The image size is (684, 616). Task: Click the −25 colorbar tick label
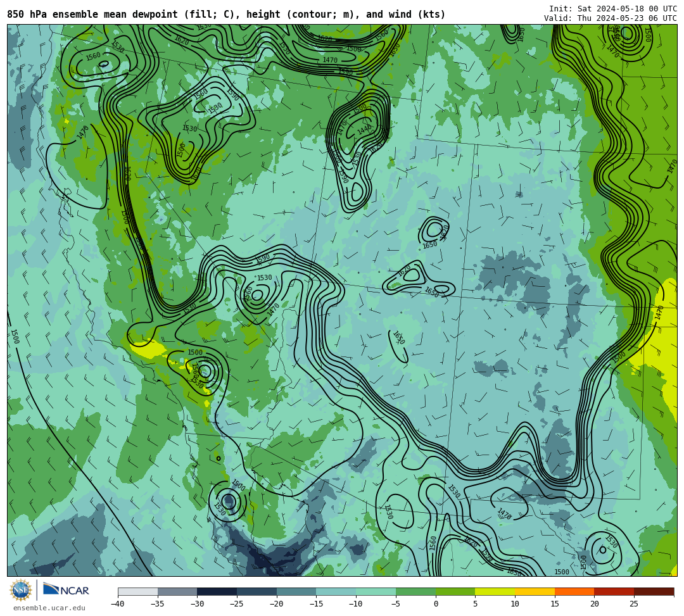(237, 604)
